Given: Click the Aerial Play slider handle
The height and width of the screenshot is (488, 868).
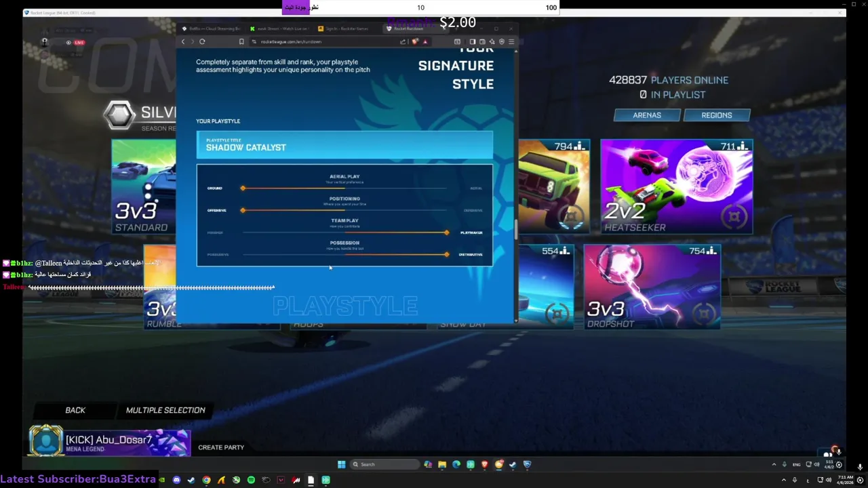Looking at the screenshot, I should pyautogui.click(x=243, y=188).
